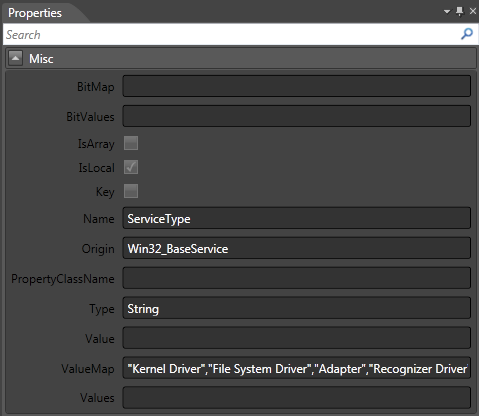Toggle the IsLocal checkbox
479x416 pixels.
point(131,167)
